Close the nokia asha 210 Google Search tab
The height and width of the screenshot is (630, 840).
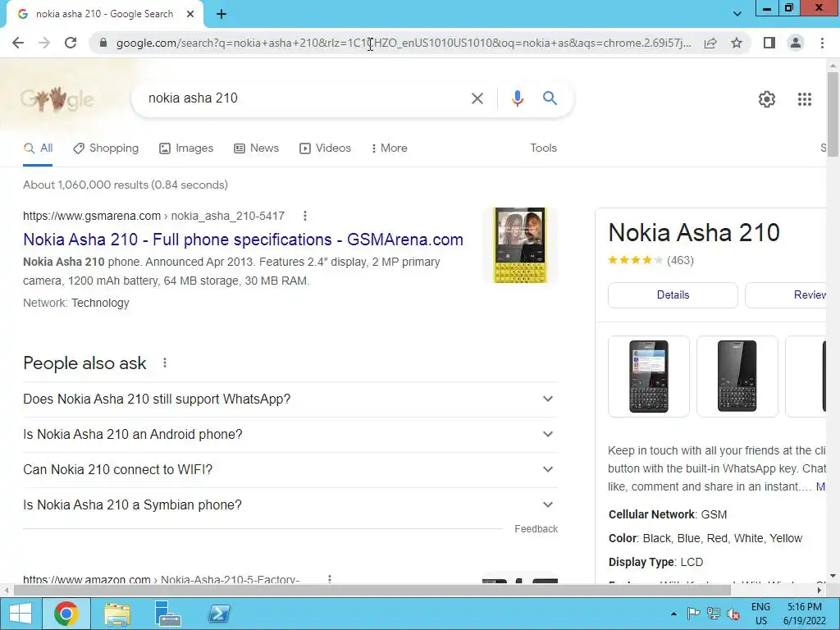[190, 15]
